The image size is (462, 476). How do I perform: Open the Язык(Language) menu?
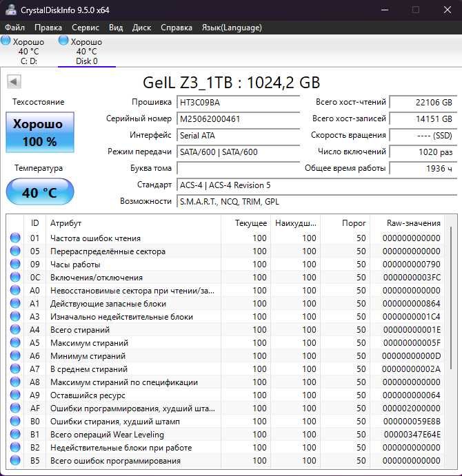pyautogui.click(x=232, y=28)
